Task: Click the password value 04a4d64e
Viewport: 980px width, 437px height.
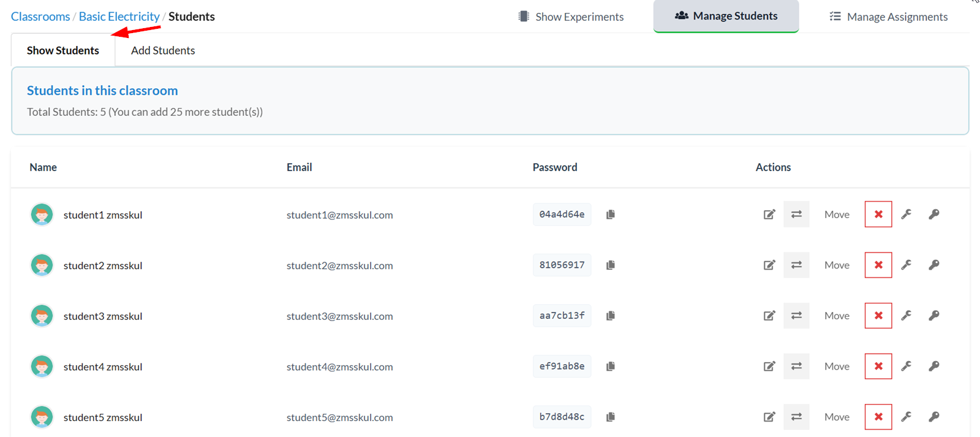Action: (562, 215)
